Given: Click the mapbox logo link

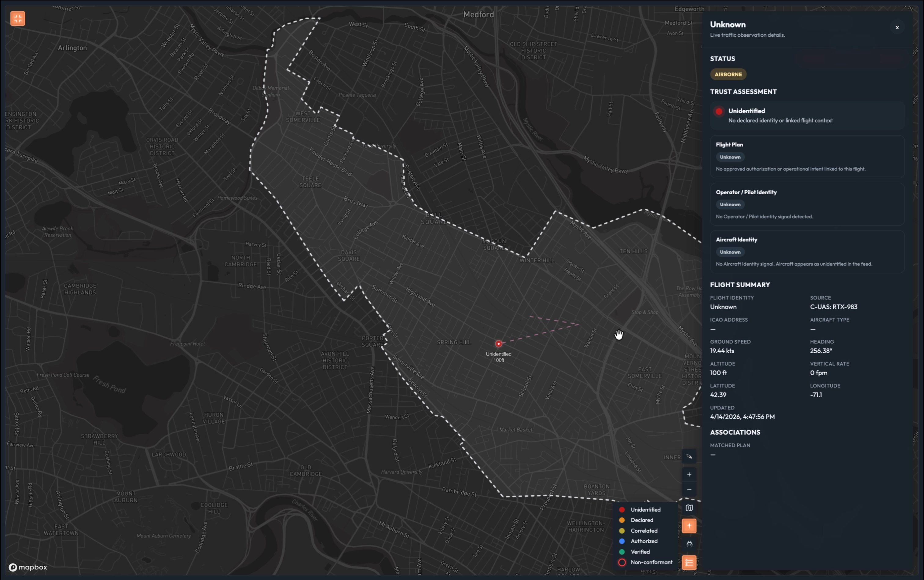Looking at the screenshot, I should 28,567.
